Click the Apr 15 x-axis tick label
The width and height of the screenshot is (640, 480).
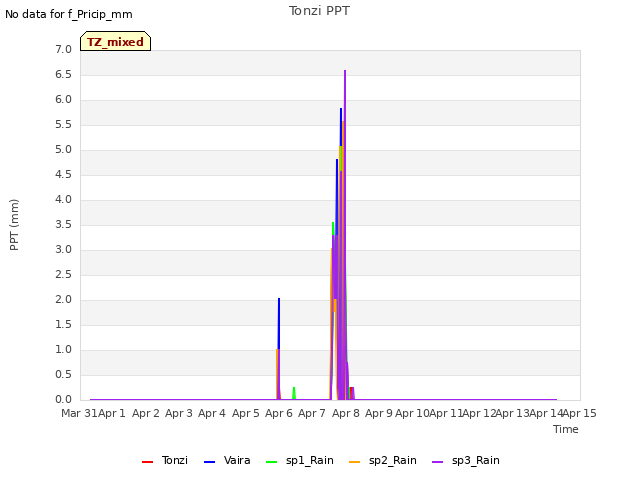tap(580, 413)
